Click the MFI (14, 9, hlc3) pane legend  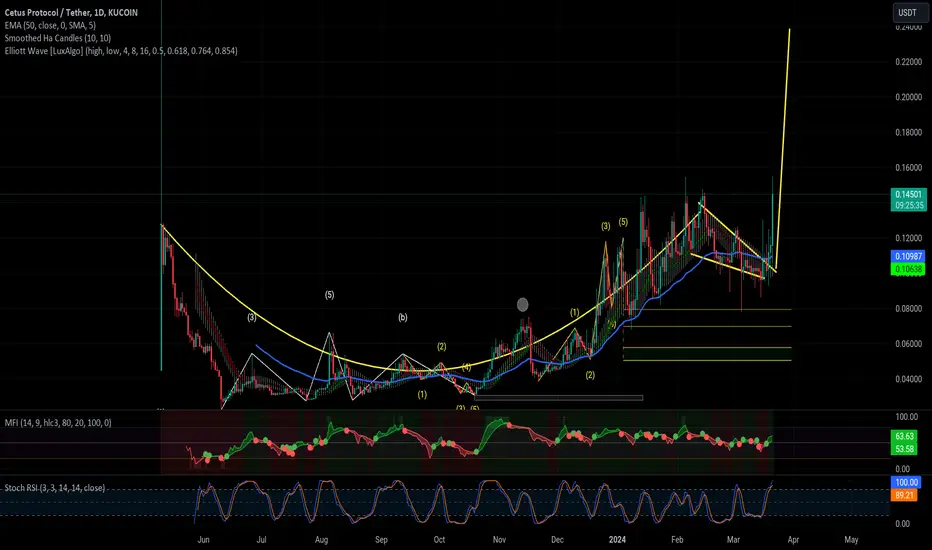58,423
